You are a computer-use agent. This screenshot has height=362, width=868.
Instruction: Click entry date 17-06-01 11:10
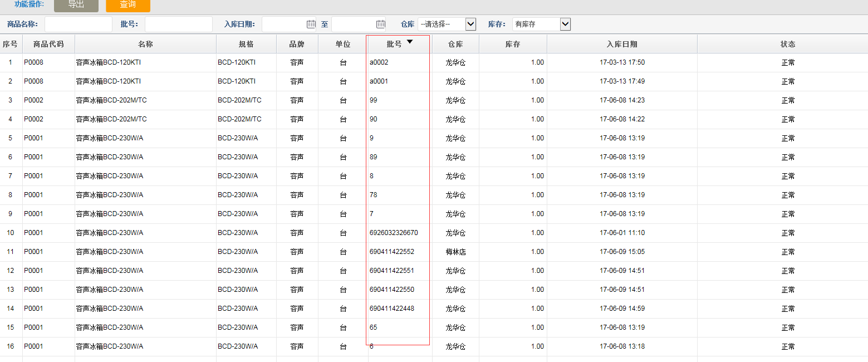click(622, 233)
